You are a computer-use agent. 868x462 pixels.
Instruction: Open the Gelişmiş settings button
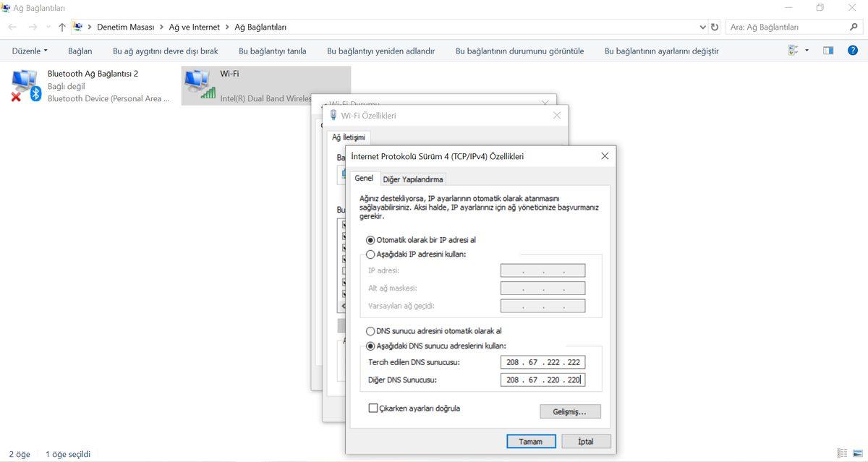point(570,411)
